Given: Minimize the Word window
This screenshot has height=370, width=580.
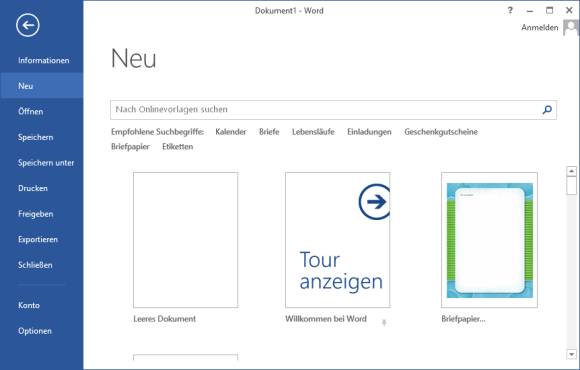Looking at the screenshot, I should (x=530, y=11).
